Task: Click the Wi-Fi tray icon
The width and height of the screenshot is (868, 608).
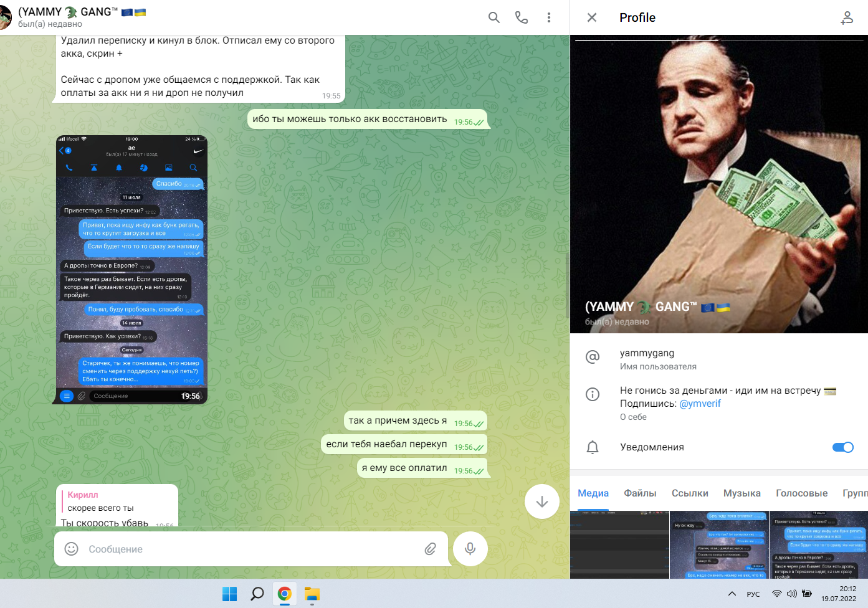Action: 777,594
